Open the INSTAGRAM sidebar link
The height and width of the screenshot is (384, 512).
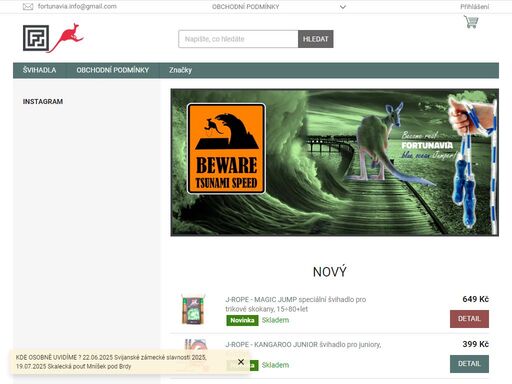point(43,101)
